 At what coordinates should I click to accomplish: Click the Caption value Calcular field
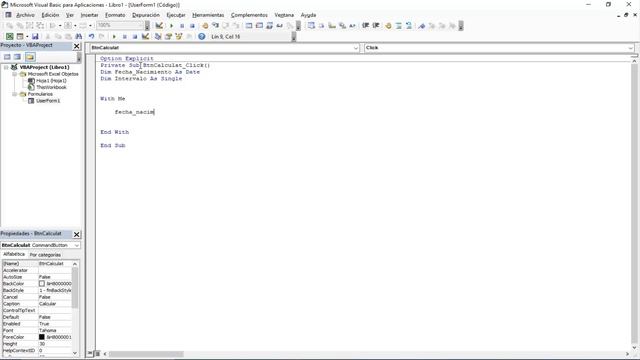tap(55, 304)
